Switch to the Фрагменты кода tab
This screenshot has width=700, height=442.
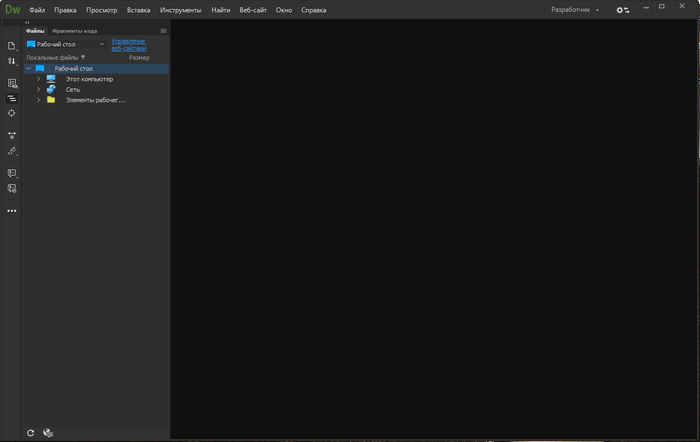pyautogui.click(x=74, y=31)
